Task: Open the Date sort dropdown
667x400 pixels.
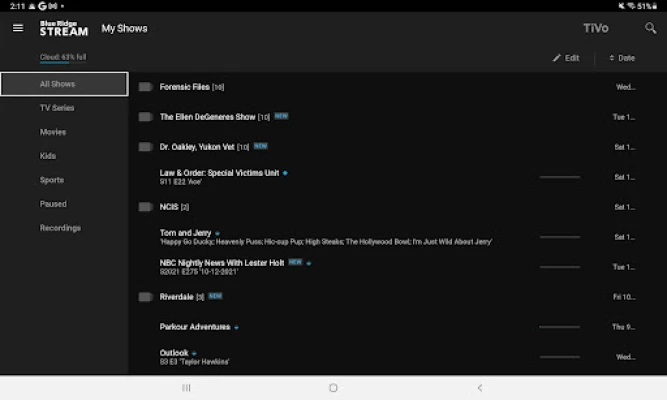Action: 622,58
